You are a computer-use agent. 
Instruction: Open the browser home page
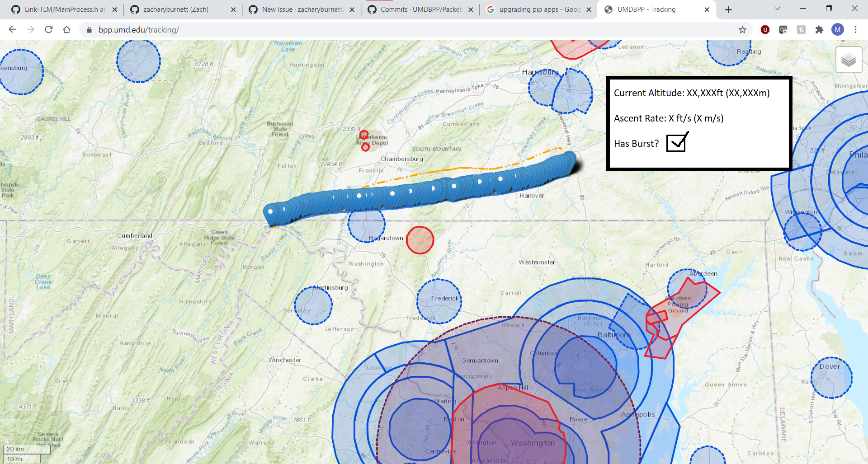pos(66,29)
